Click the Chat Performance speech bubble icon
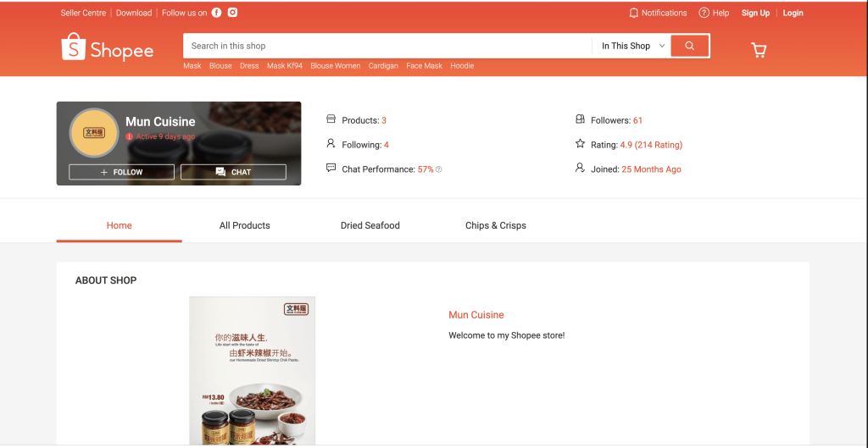The image size is (868, 448). click(x=331, y=169)
